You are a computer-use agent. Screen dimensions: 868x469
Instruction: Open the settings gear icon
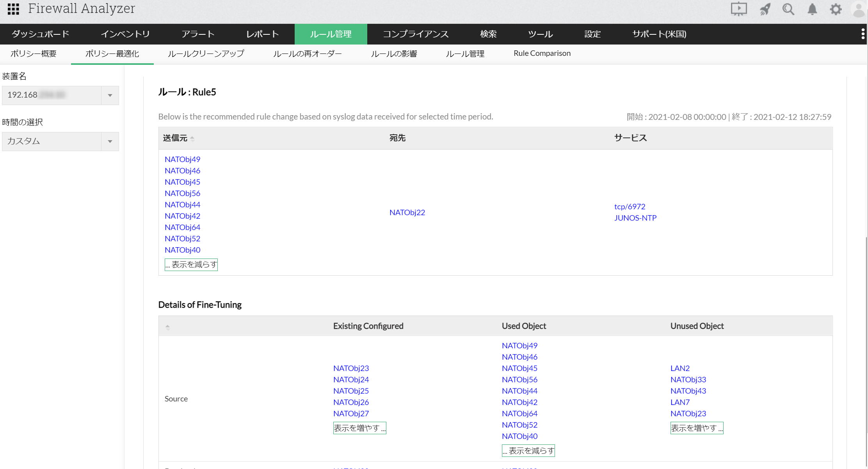pos(836,9)
